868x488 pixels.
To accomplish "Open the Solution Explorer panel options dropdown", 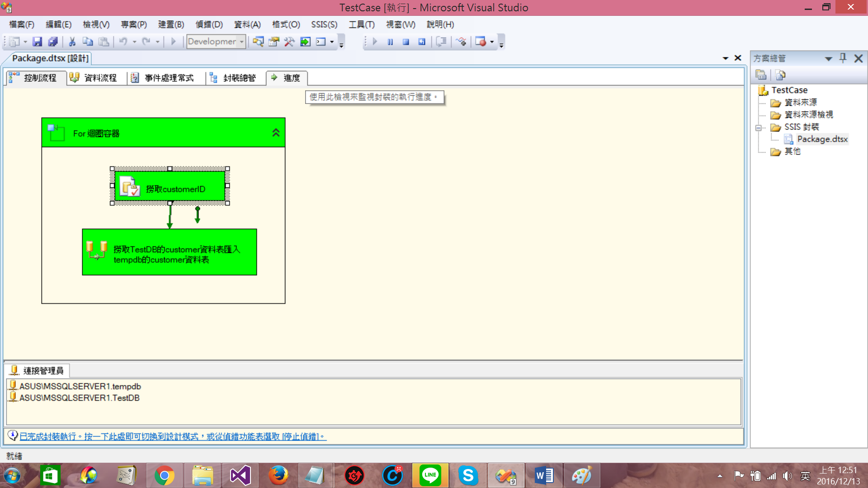I will click(x=829, y=59).
